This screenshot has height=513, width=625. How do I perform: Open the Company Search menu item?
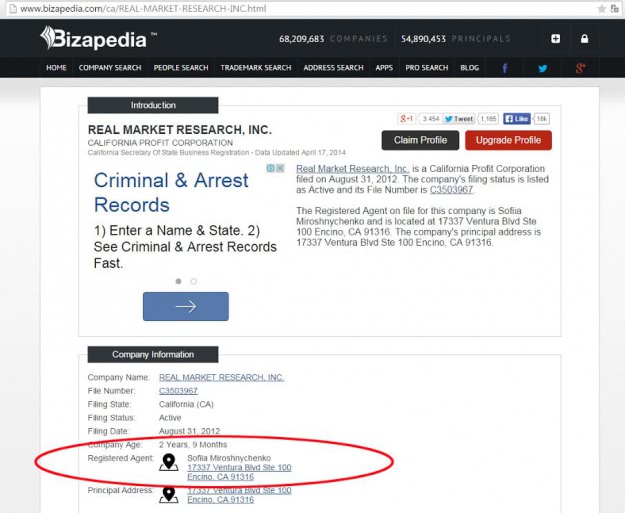point(110,68)
